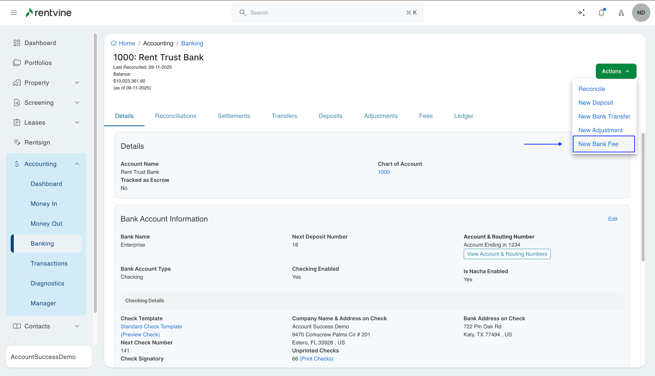Choose New Deposit in Actions menu
Screen dimensions: 655x376
pos(596,103)
